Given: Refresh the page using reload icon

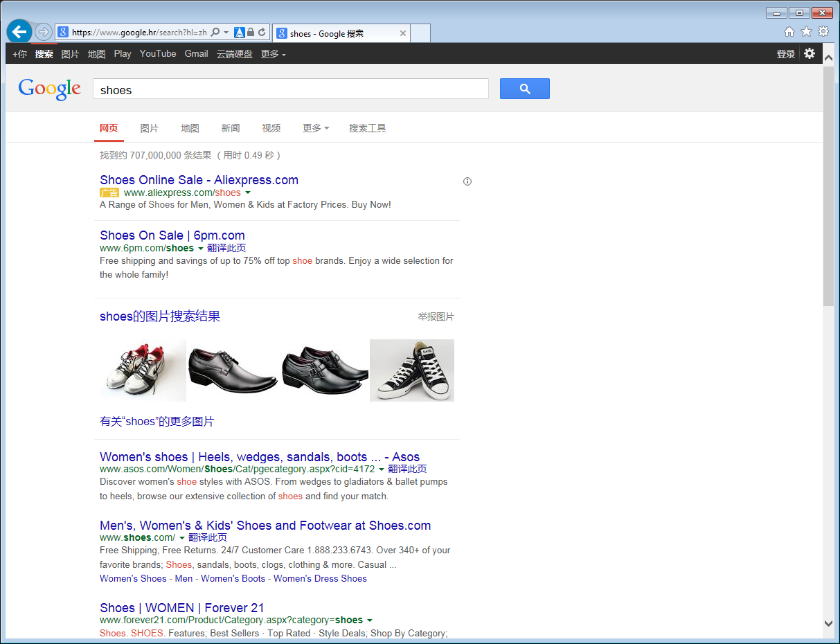Looking at the screenshot, I should tap(262, 33).
